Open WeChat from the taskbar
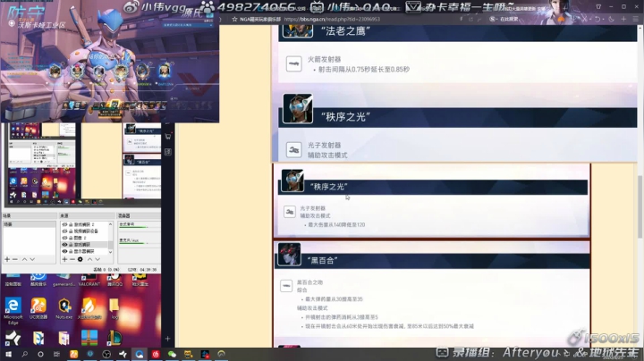Image resolution: width=644 pixels, height=361 pixels. 172,354
